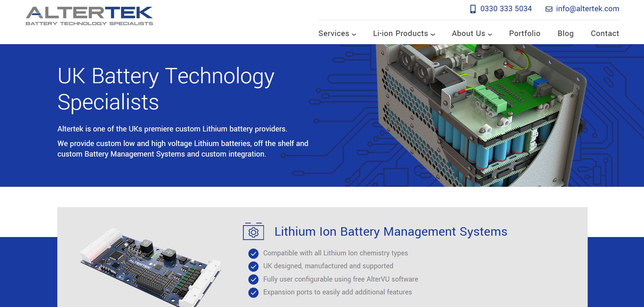Go to the Portfolio page
This screenshot has height=307, width=644.
[x=525, y=34]
